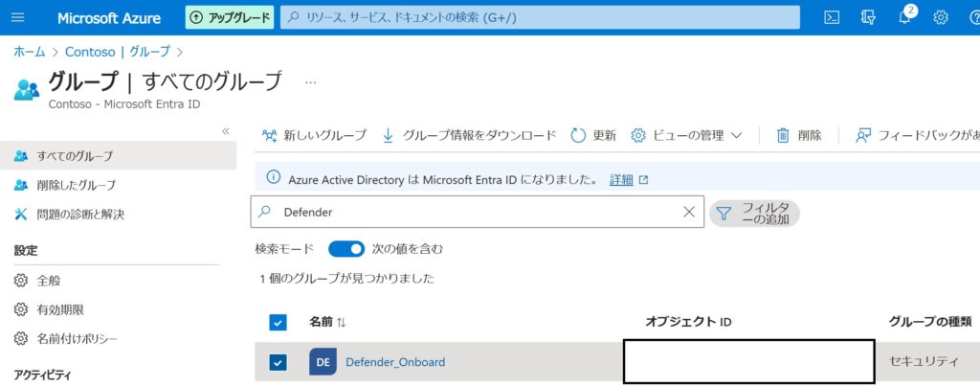Refresh the group list with 更新
Image resolution: width=980 pixels, height=387 pixels.
[x=593, y=135]
